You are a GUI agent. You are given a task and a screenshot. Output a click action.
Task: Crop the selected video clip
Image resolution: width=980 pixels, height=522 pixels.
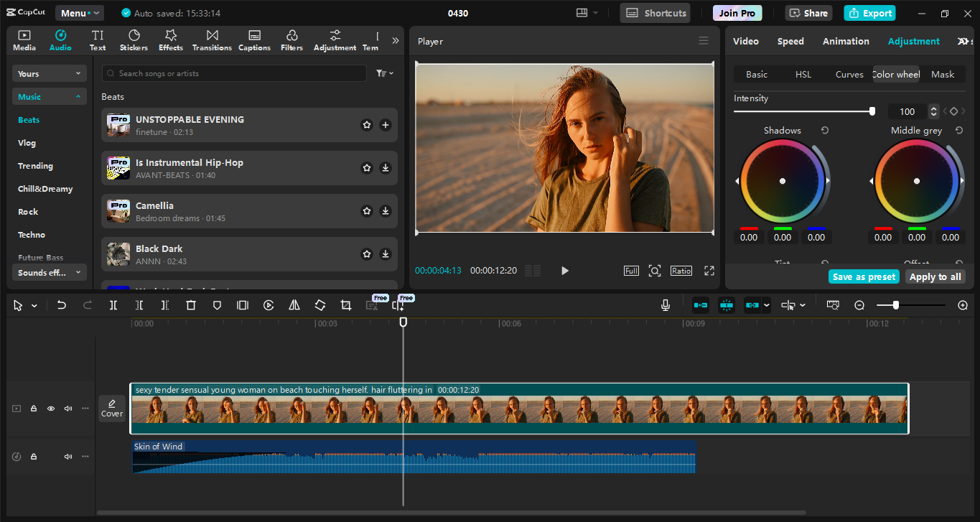345,304
